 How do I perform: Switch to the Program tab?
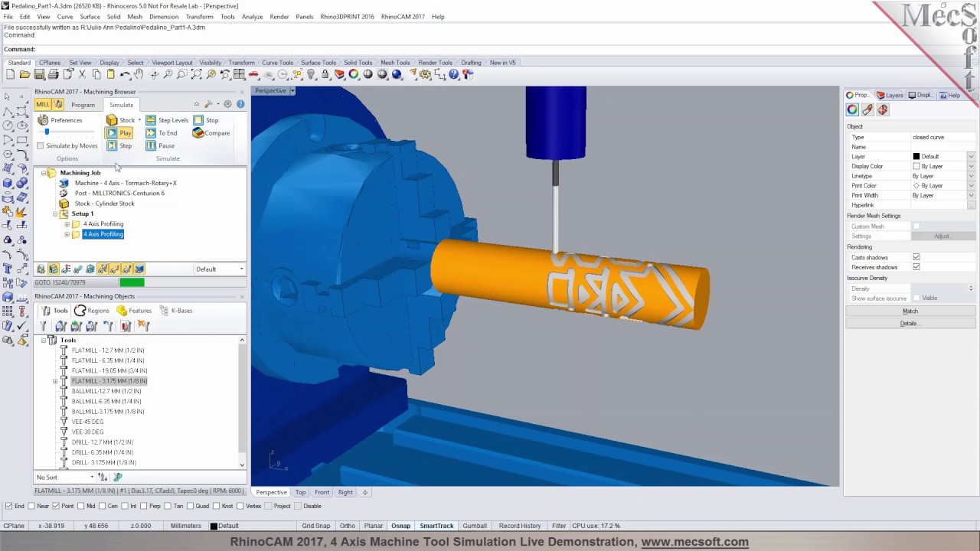coord(83,105)
